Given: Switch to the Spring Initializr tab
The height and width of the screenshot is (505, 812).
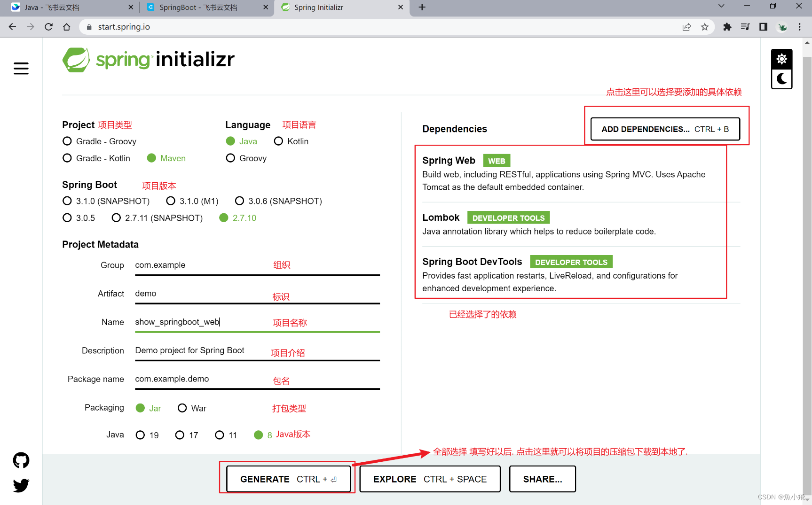Looking at the screenshot, I should [342, 8].
